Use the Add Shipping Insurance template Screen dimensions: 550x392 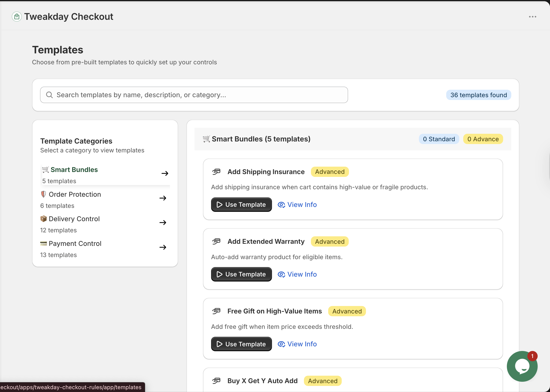[x=241, y=204]
